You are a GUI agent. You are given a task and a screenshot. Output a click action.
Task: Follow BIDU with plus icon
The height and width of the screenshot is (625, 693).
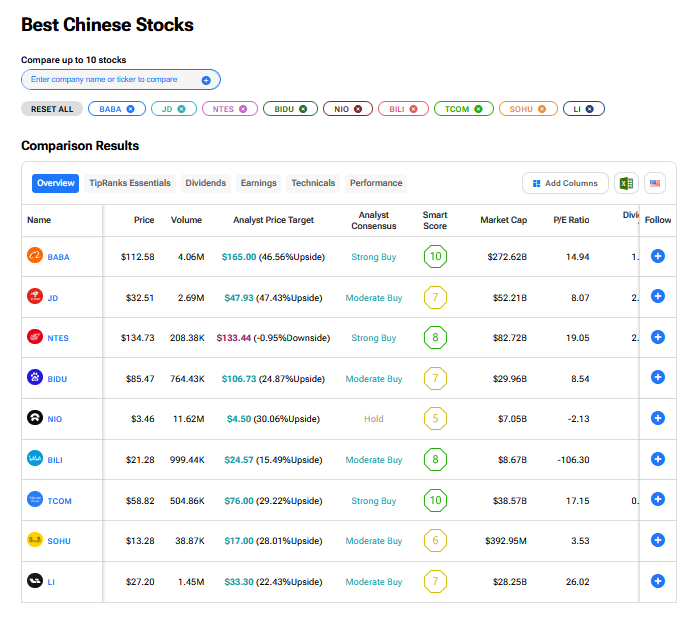click(658, 377)
